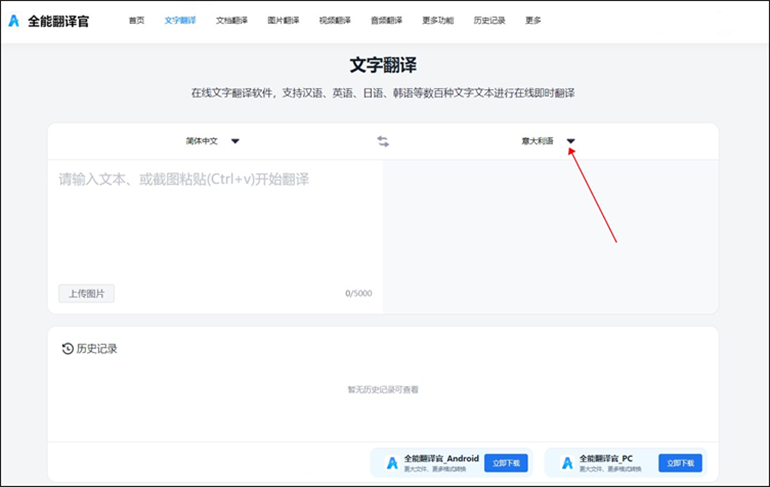The image size is (770, 487).
Task: Click the 0/5000 character counter
Action: [x=358, y=294]
